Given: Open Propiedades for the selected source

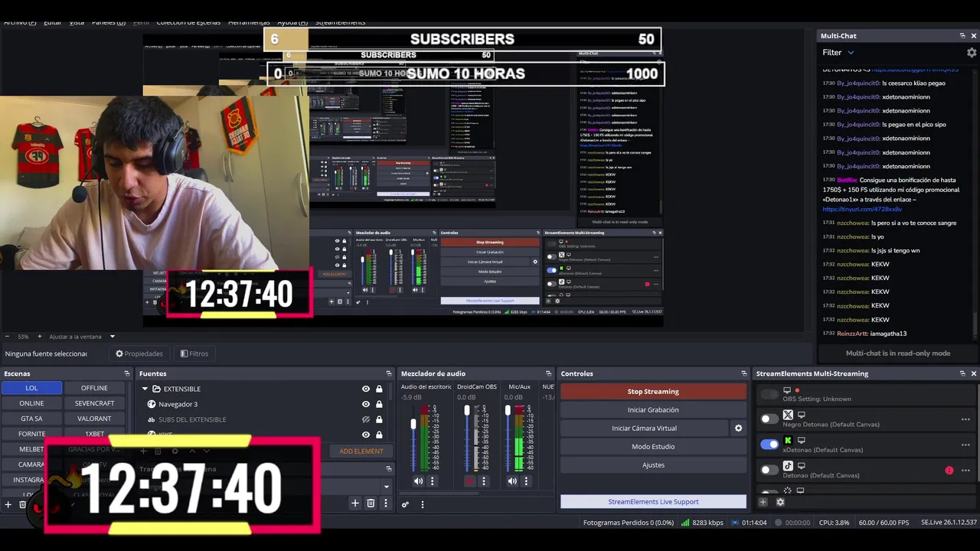Looking at the screenshot, I should [139, 354].
